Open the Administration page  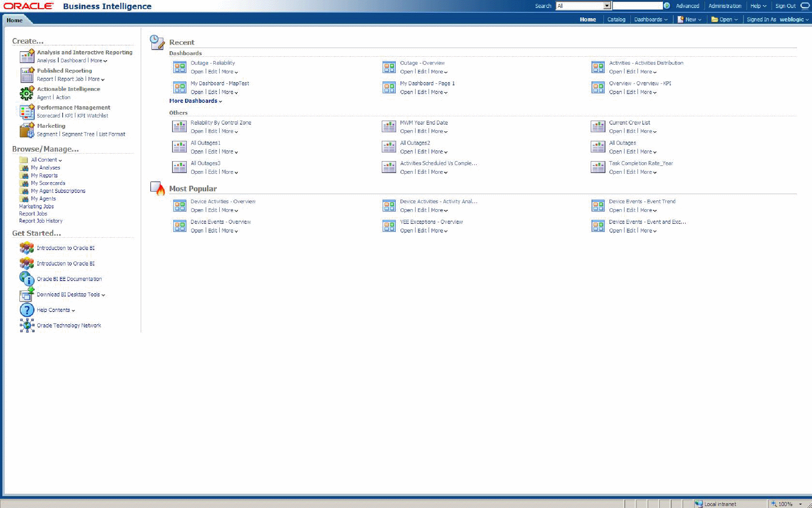[725, 6]
